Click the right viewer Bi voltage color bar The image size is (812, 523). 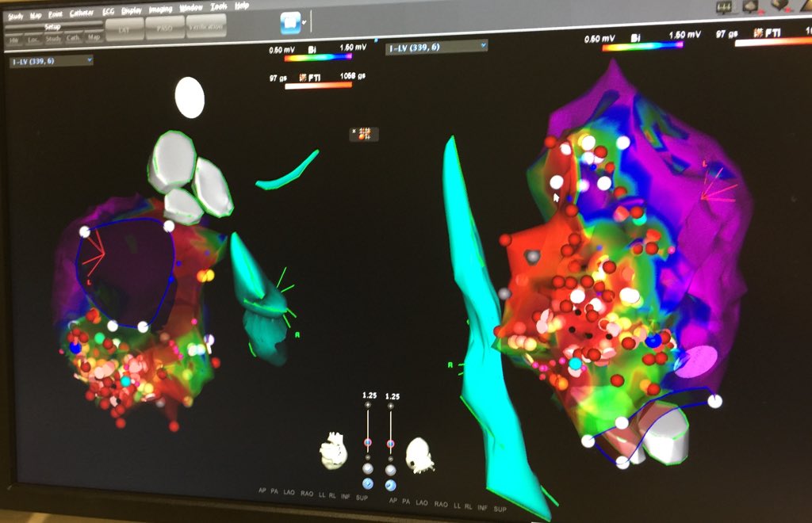pos(642,47)
